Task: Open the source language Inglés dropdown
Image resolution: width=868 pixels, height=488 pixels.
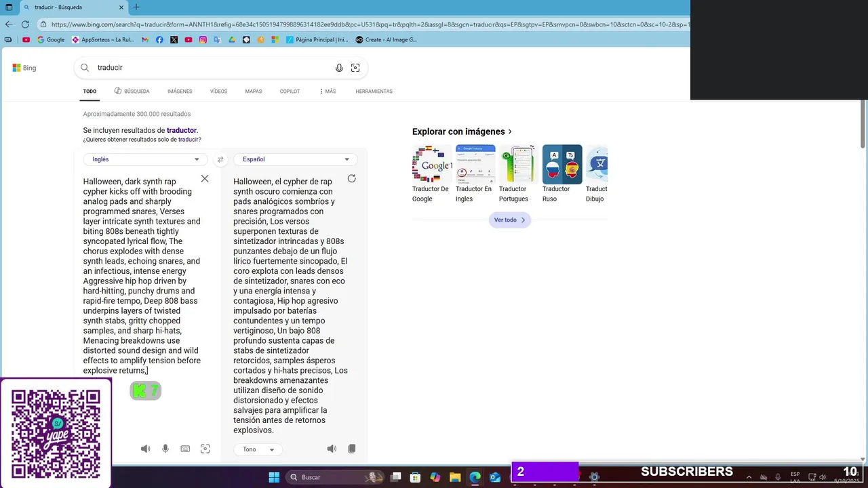Action: 145,159
